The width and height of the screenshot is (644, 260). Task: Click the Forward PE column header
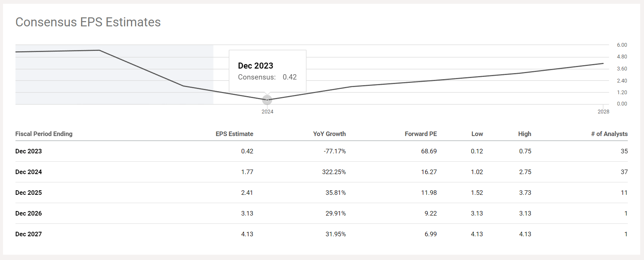[421, 134]
